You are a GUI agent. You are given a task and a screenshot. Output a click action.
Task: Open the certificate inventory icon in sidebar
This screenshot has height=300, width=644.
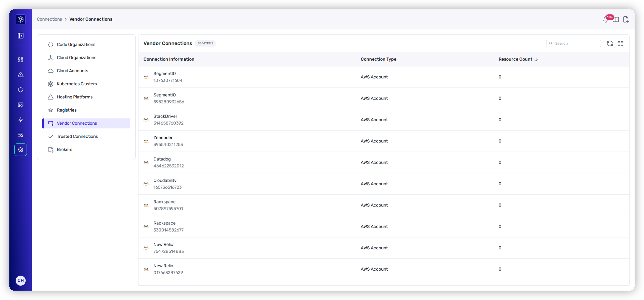tap(21, 105)
